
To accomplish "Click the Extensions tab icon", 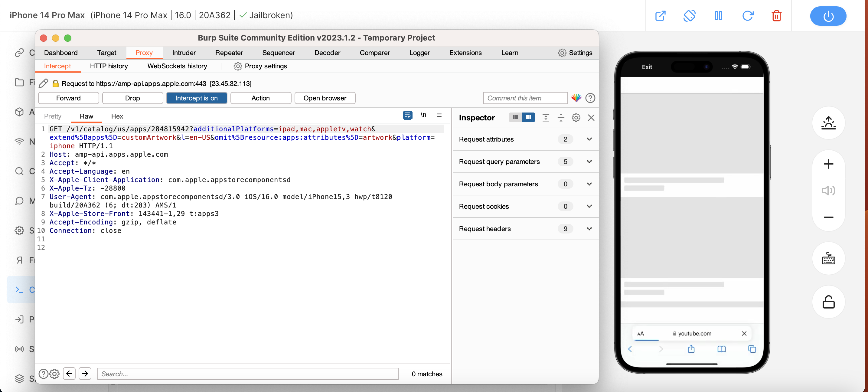I will point(465,52).
